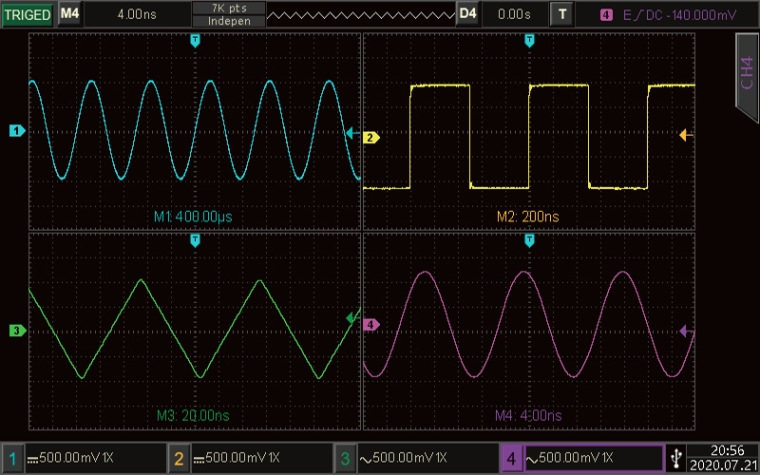
Task: Click the 0.00s delay value
Action: 515,14
